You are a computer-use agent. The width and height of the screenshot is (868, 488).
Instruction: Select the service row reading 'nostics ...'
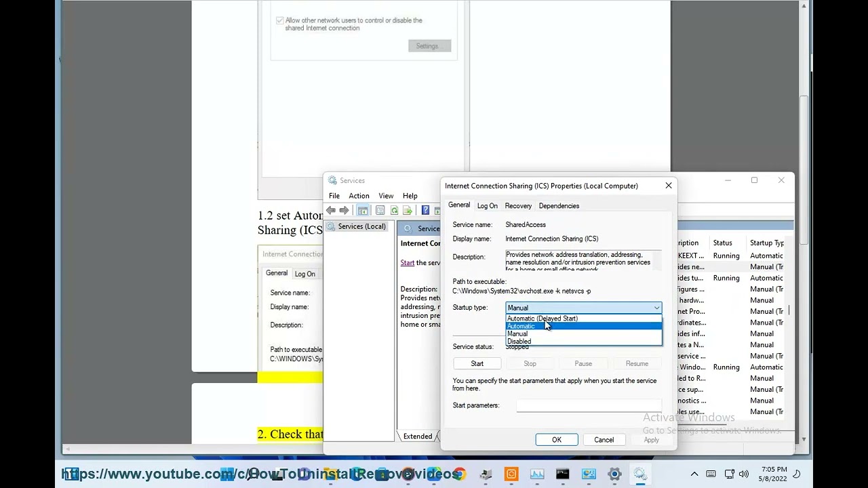[731, 401]
